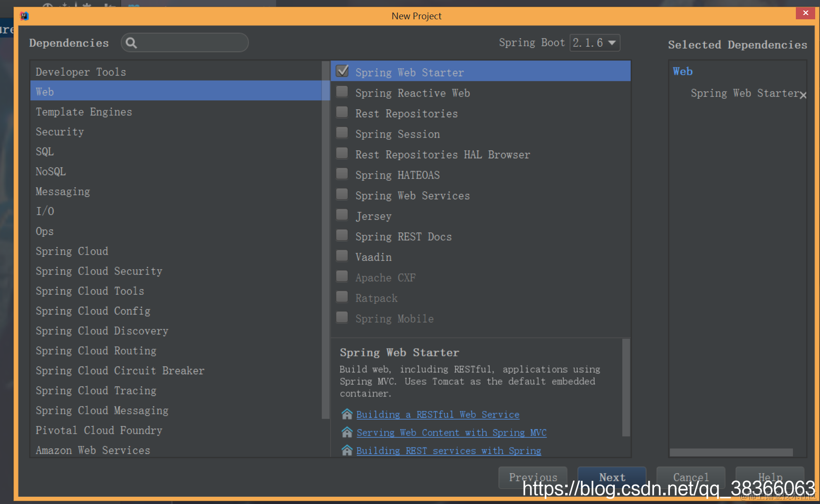This screenshot has width=820, height=504.
Task: Open the NoSQL category
Action: [x=176, y=172]
